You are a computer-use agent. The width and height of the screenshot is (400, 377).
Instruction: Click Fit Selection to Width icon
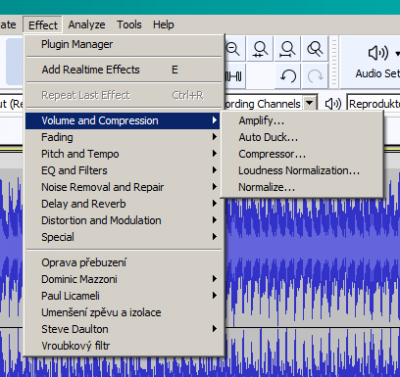point(260,49)
